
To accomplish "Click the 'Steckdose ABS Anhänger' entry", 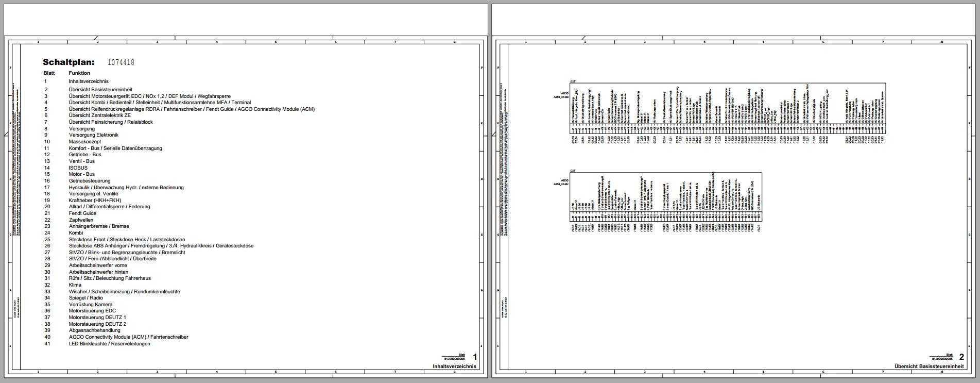I will coord(161,246).
